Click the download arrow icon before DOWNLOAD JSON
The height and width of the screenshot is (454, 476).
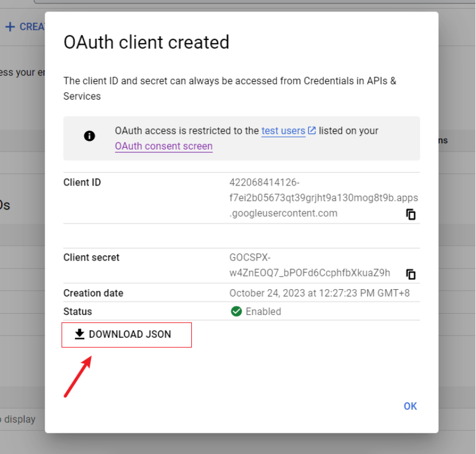(x=80, y=334)
